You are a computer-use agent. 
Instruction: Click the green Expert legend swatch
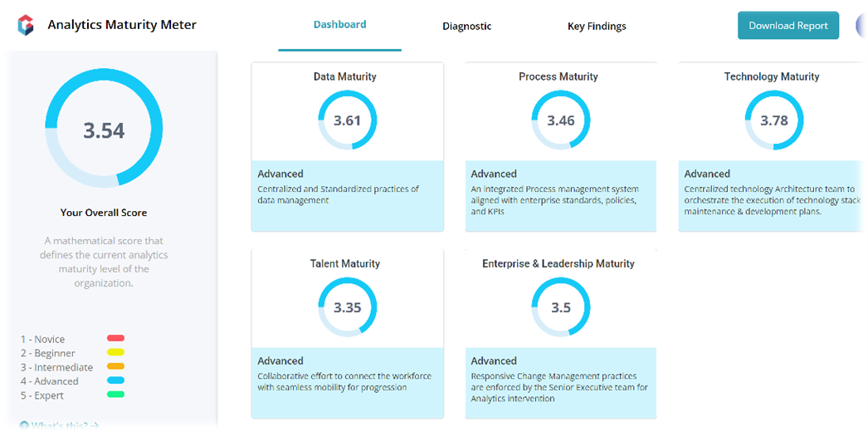[115, 395]
